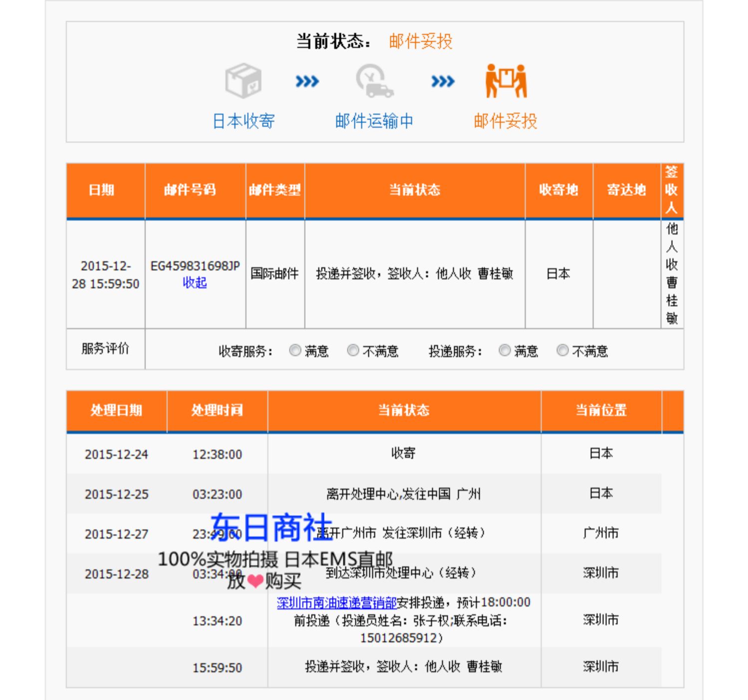Click the 当前位置 column header
Image resolution: width=748 pixels, height=700 pixels.
coord(601,410)
